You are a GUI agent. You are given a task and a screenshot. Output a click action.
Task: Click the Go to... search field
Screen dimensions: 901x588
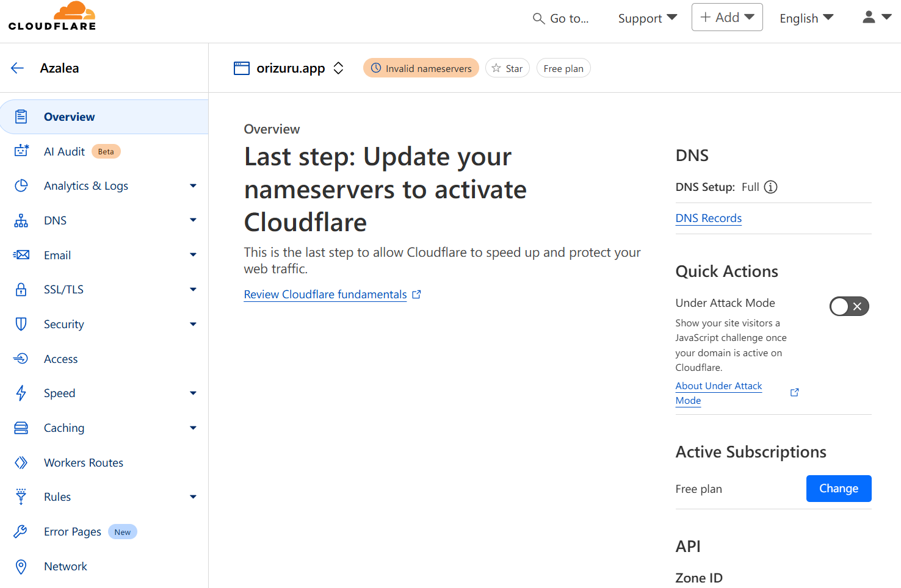(x=561, y=19)
